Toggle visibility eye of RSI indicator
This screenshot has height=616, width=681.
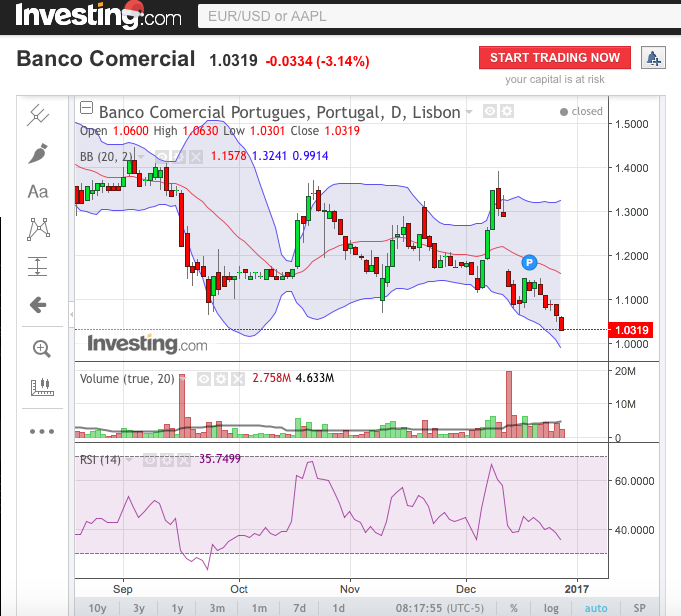point(150,460)
